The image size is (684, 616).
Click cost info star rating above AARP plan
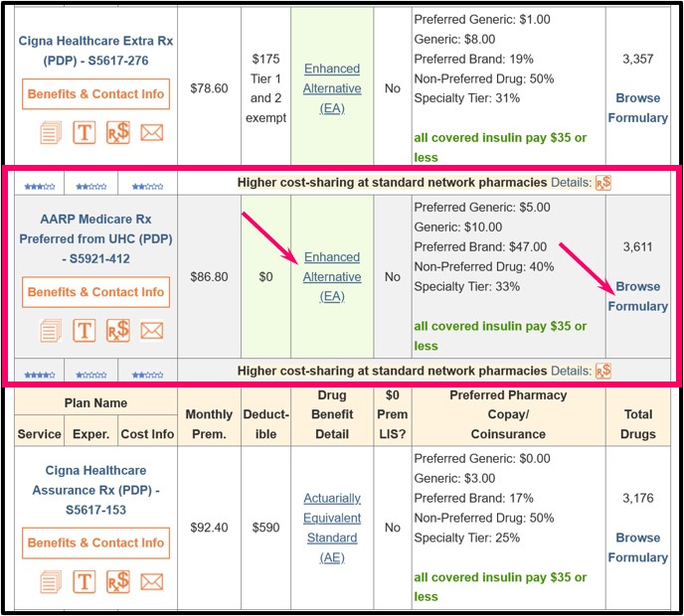(x=148, y=187)
